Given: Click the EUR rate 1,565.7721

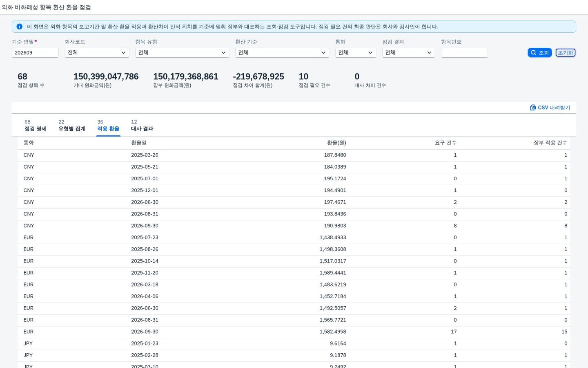Looking at the screenshot, I should click(x=333, y=320).
